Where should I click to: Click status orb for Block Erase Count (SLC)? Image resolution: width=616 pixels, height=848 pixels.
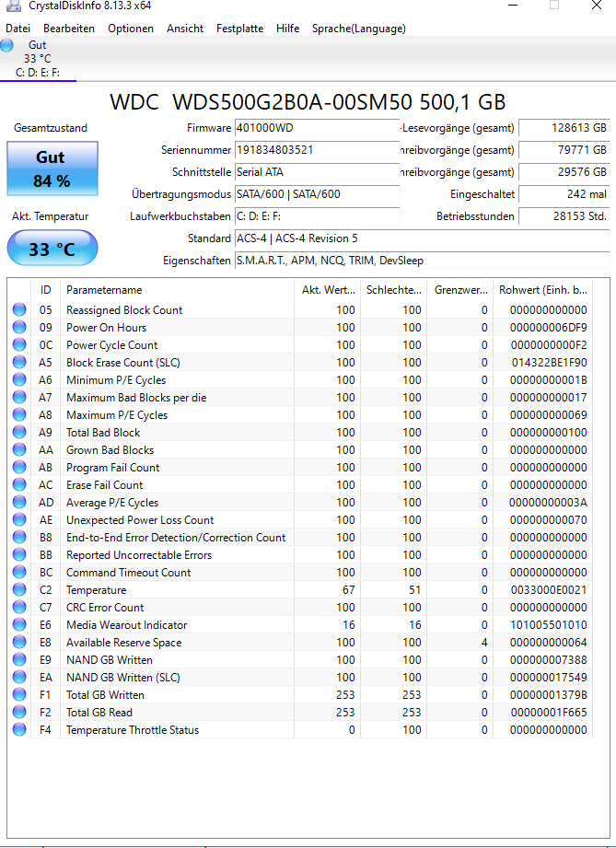click(x=19, y=362)
